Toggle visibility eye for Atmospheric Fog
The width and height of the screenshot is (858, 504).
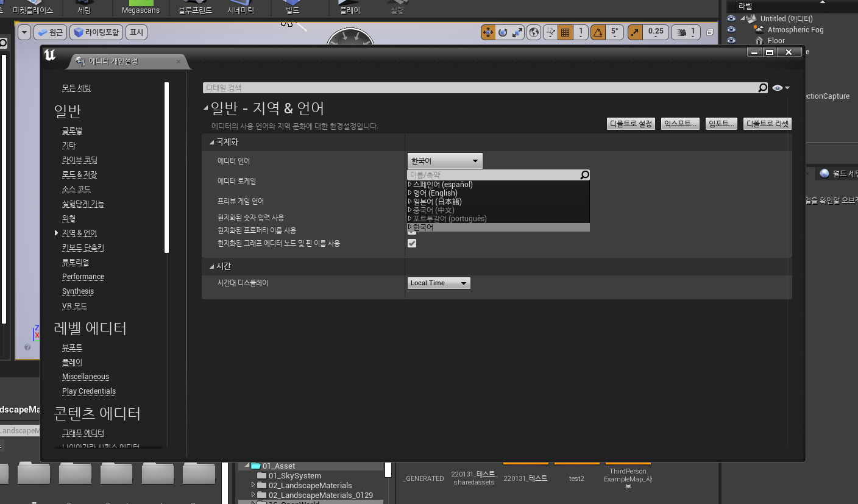(x=731, y=29)
